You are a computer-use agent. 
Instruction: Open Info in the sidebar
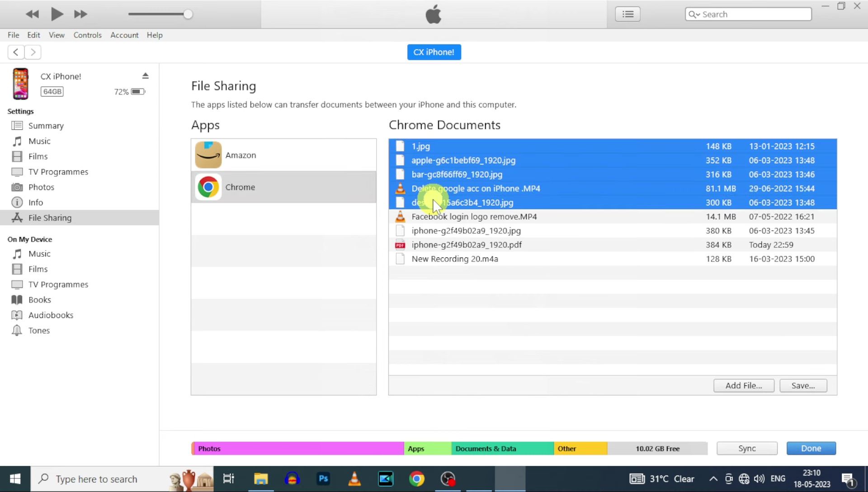click(x=35, y=203)
